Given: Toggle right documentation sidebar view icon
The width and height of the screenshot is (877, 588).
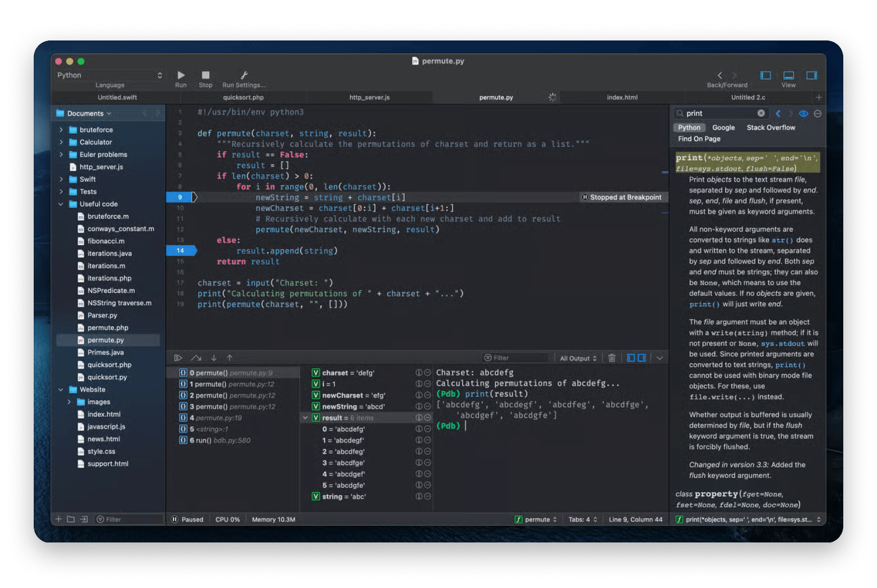Looking at the screenshot, I should point(812,75).
